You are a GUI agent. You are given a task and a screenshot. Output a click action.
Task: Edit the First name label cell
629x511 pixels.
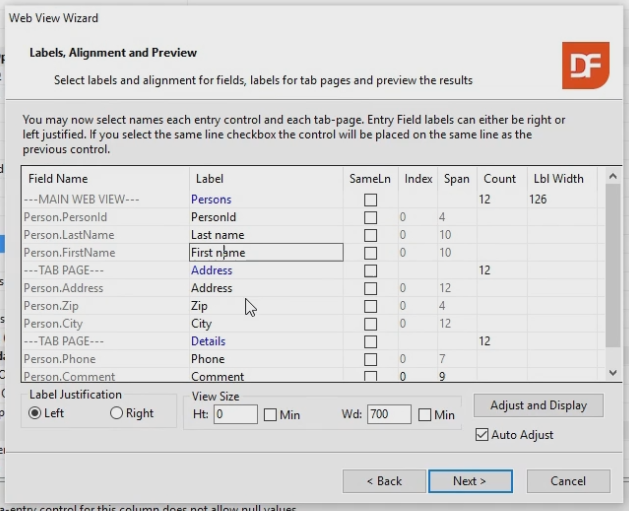(x=266, y=253)
